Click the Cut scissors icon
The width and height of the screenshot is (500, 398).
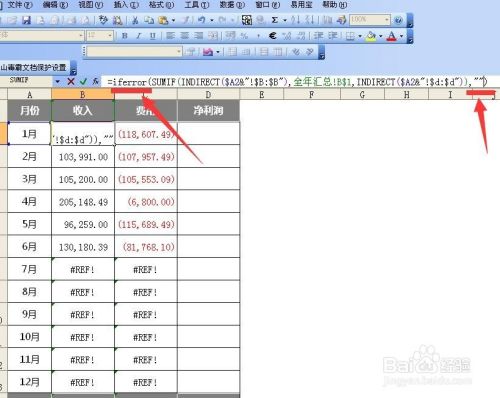pyautogui.click(x=135, y=20)
